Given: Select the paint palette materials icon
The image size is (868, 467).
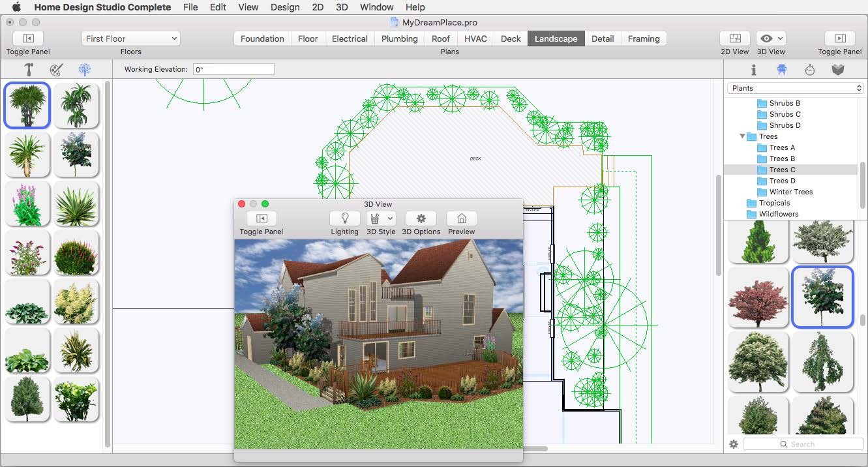Looking at the screenshot, I should [x=57, y=70].
